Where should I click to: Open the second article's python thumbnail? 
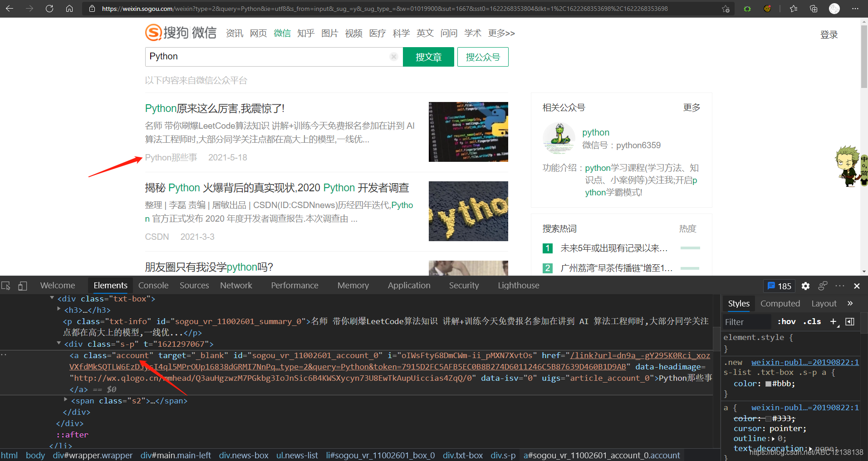[x=468, y=211]
